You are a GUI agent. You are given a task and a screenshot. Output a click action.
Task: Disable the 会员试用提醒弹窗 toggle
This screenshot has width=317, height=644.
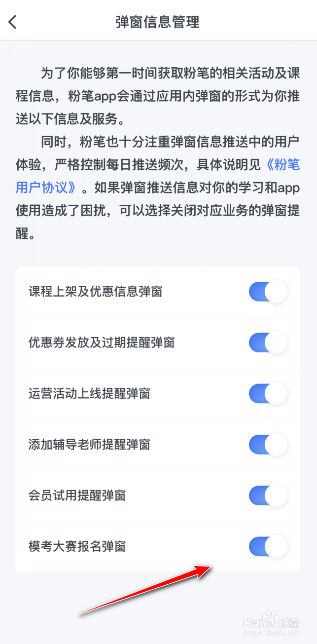(268, 495)
